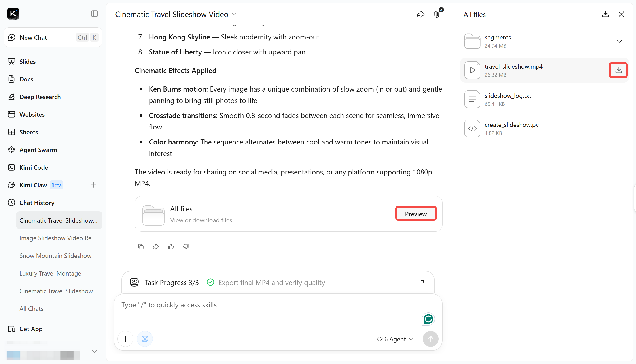Open the Snow Mountain Slideshow chat
The width and height of the screenshot is (636, 364).
click(x=56, y=256)
